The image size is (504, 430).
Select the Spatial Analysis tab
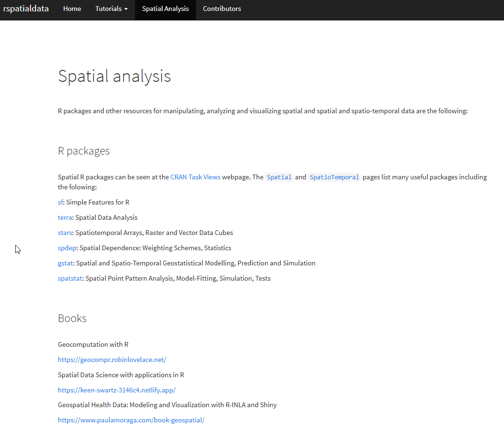(x=165, y=9)
